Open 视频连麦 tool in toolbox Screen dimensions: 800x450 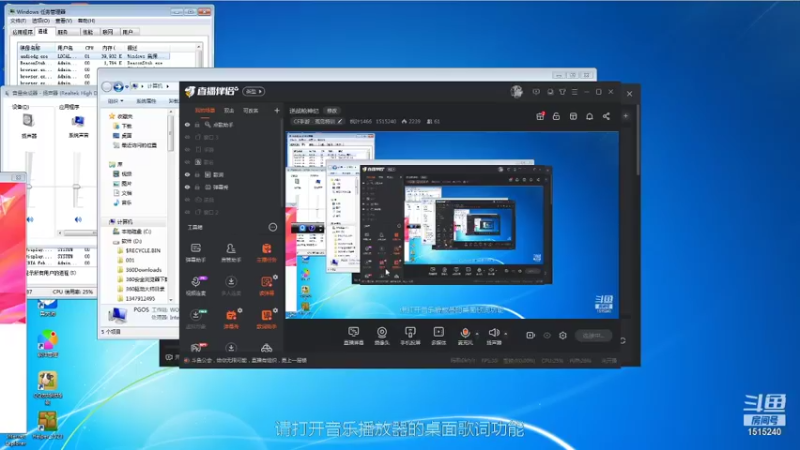tap(196, 286)
